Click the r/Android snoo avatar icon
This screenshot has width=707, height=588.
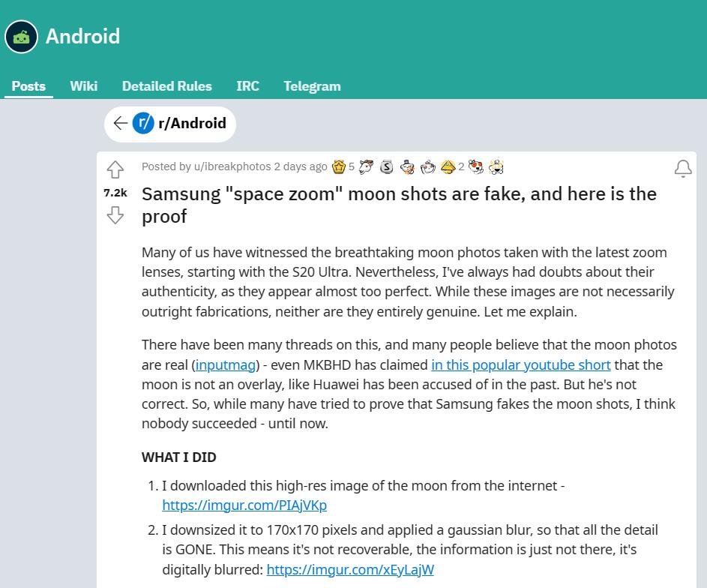click(143, 123)
